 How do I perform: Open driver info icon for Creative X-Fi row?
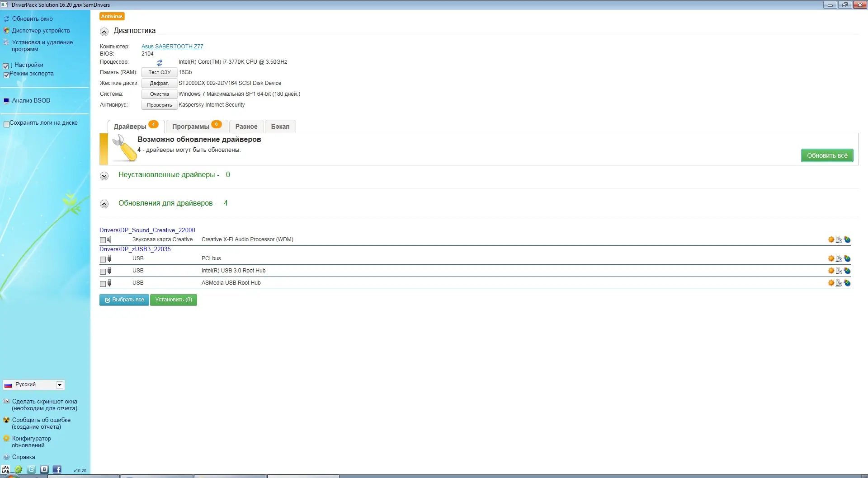click(x=839, y=240)
